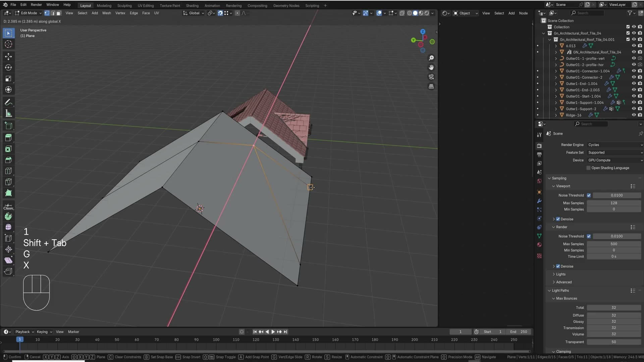Toggle Viewport Denoise checkbox
This screenshot has width=644, height=362.
(x=558, y=219)
